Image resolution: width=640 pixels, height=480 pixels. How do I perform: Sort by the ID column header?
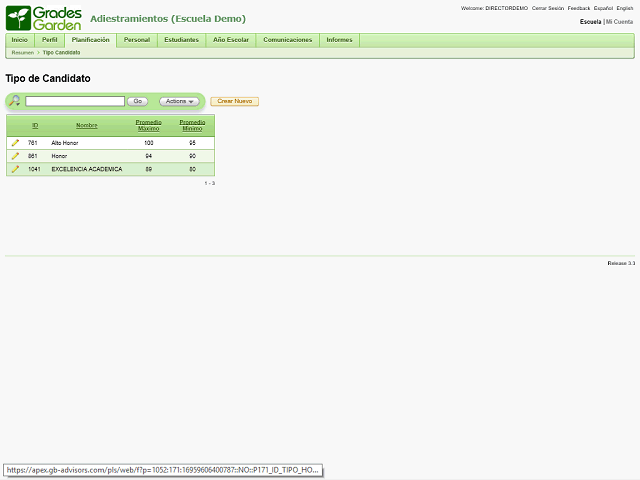pyautogui.click(x=35, y=125)
